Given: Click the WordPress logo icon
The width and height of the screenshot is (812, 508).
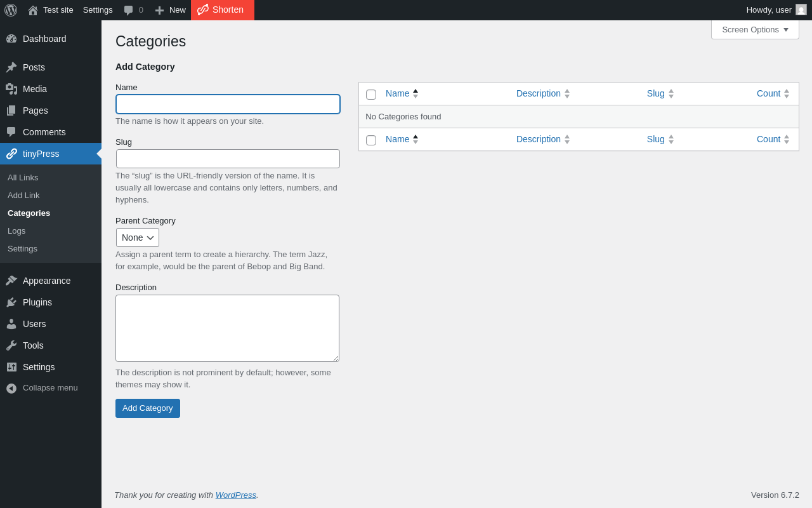Looking at the screenshot, I should pos(11,10).
